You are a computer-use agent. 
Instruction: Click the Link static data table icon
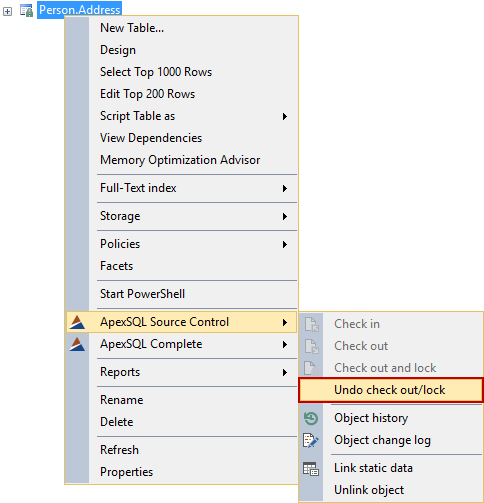pos(311,469)
